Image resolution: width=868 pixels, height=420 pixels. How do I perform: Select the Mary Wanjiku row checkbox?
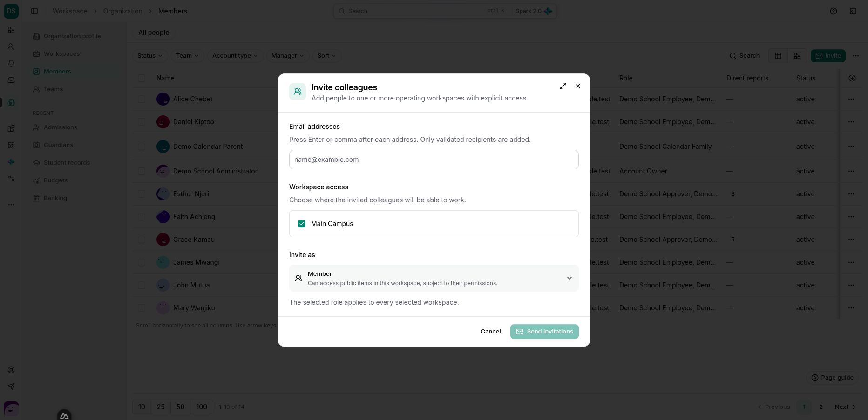[142, 308]
